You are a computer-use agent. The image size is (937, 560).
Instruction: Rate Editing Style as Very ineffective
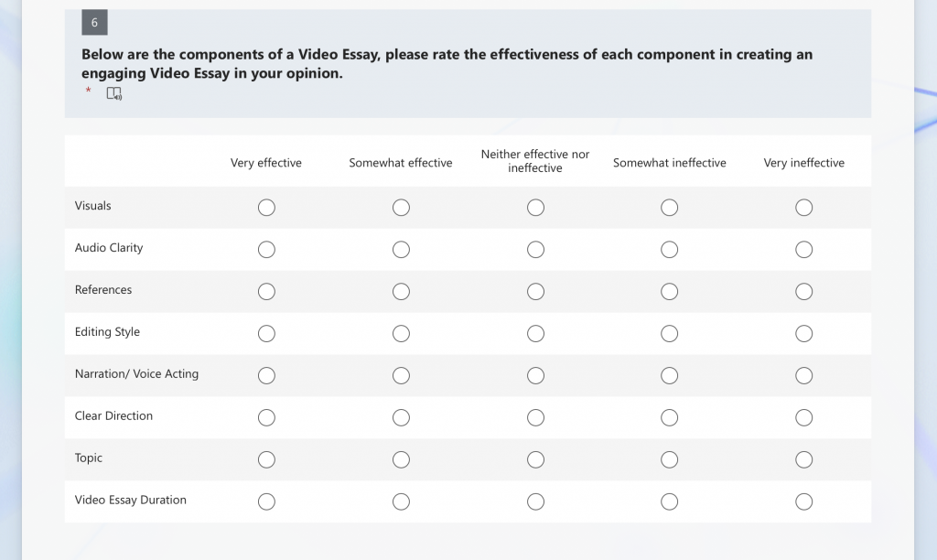(x=803, y=333)
